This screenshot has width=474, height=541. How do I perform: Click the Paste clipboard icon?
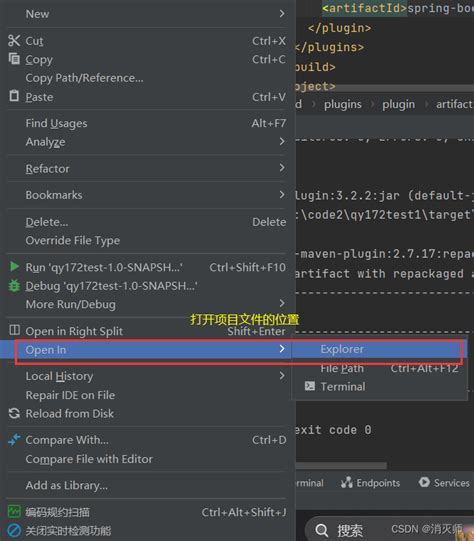point(14,96)
